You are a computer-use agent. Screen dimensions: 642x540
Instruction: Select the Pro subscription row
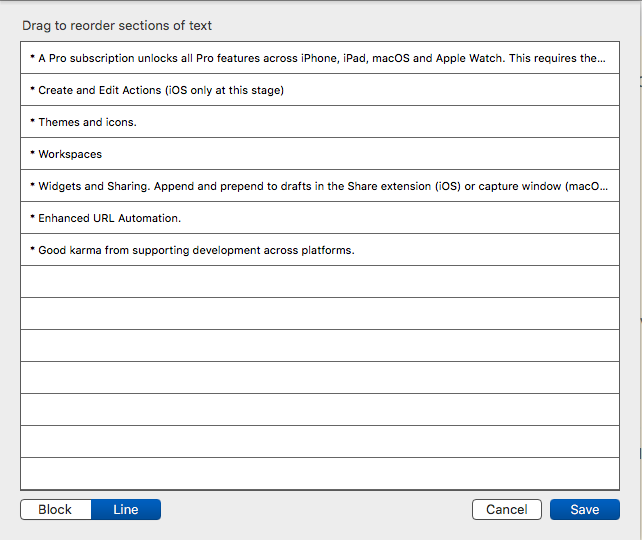(320, 58)
